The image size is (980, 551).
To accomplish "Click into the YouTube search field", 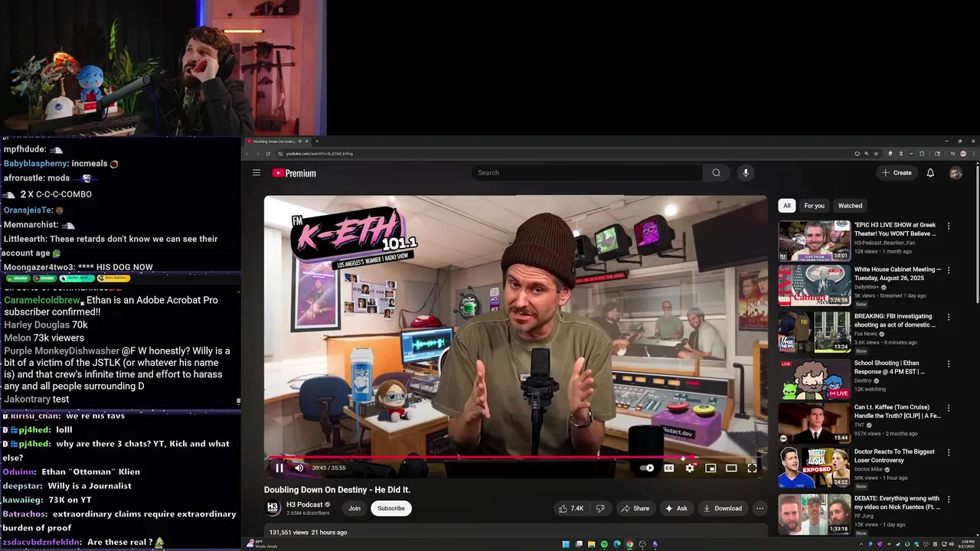I will click(587, 173).
